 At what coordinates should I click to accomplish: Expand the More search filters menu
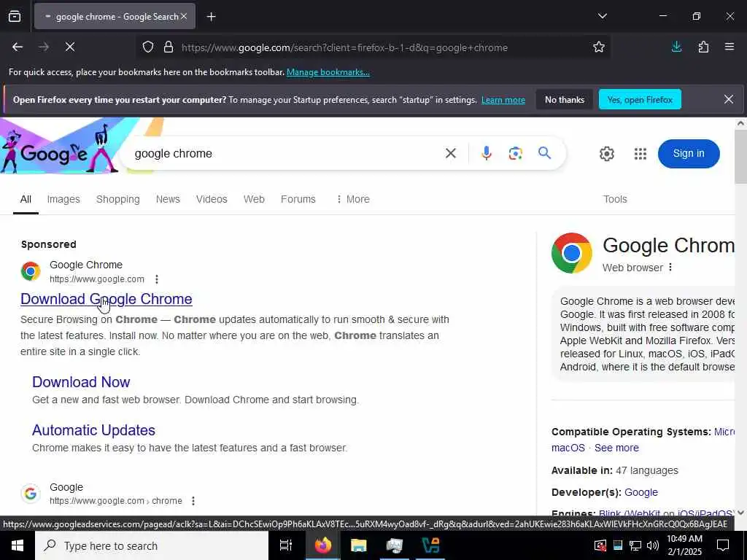pyautogui.click(x=352, y=200)
